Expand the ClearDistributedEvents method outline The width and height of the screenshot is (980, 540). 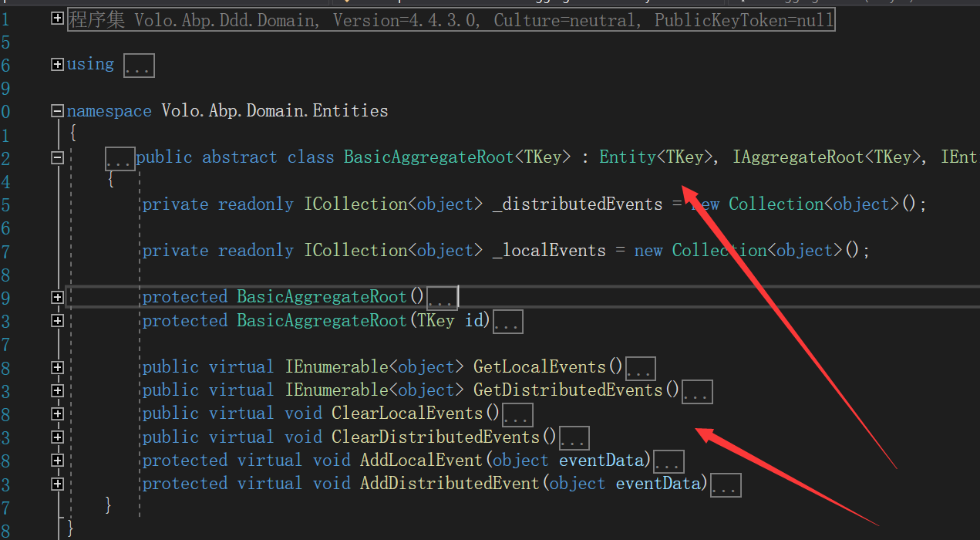point(57,437)
